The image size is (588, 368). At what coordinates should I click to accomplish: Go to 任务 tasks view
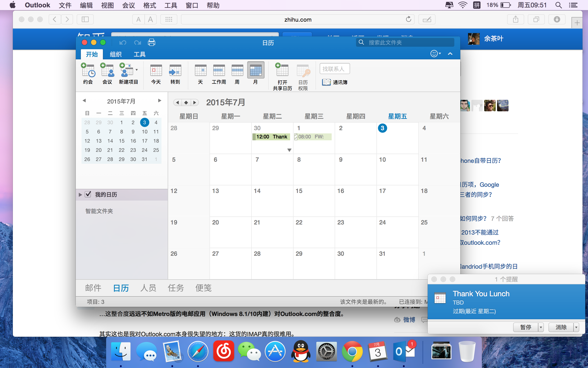pyautogui.click(x=176, y=288)
